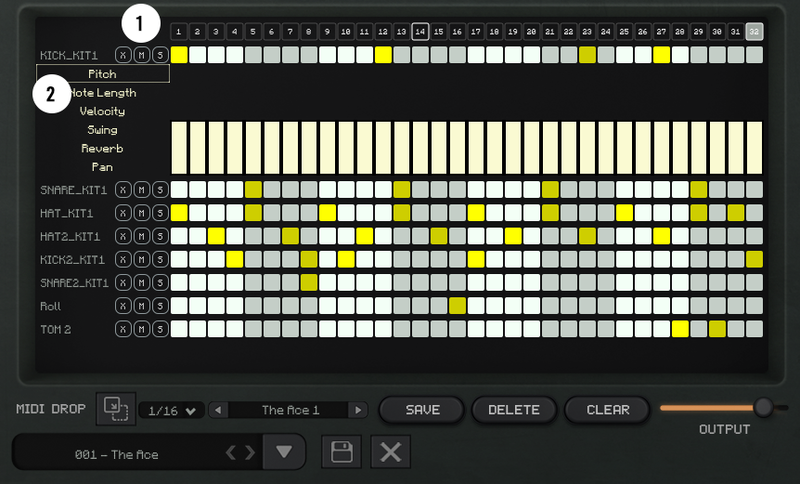
Task: Click the floppy disk save preset icon
Action: 341,452
